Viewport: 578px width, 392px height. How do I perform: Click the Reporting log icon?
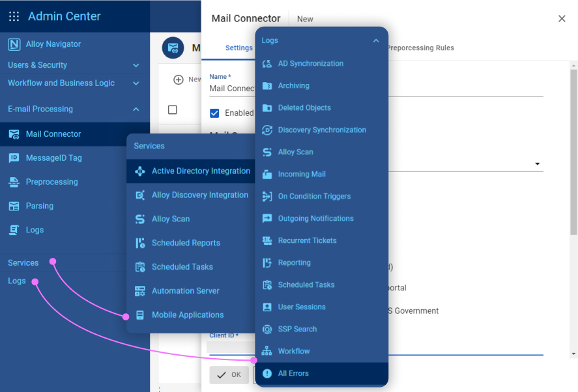coord(267,262)
